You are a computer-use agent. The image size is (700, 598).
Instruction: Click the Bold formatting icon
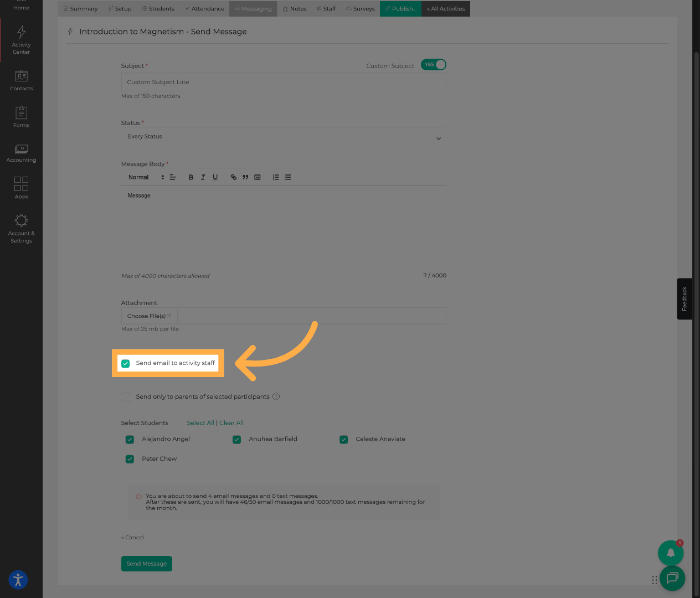191,177
